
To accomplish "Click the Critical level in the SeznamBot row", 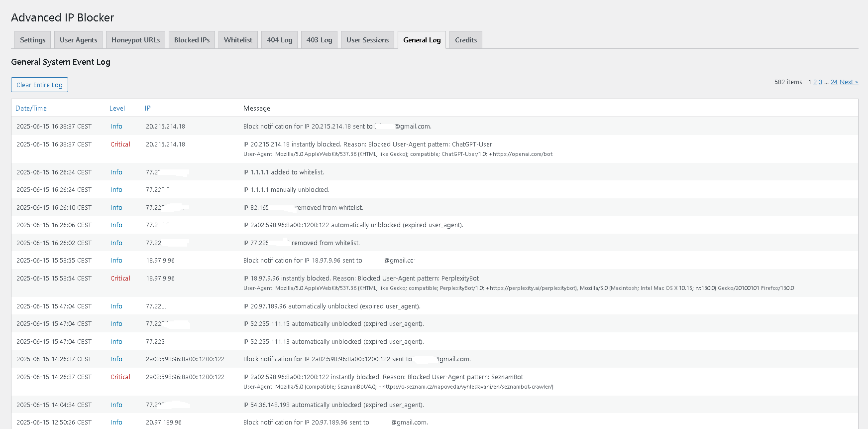I will tap(120, 377).
